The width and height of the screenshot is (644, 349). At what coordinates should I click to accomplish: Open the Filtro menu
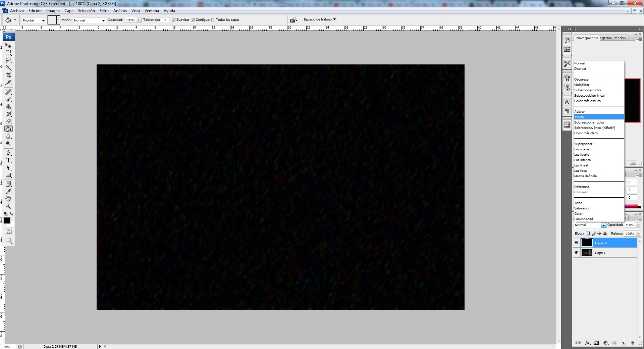click(104, 11)
